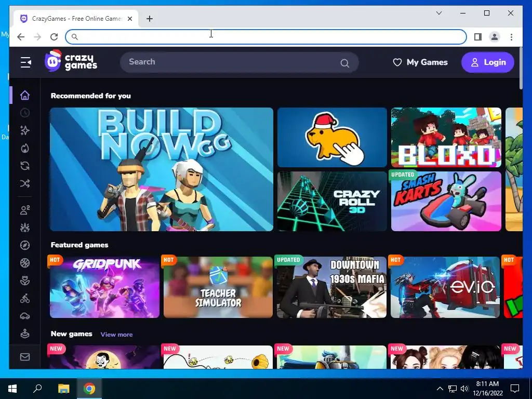The height and width of the screenshot is (399, 532).
Task: Open the Car games icon in sidebar
Action: point(25,316)
